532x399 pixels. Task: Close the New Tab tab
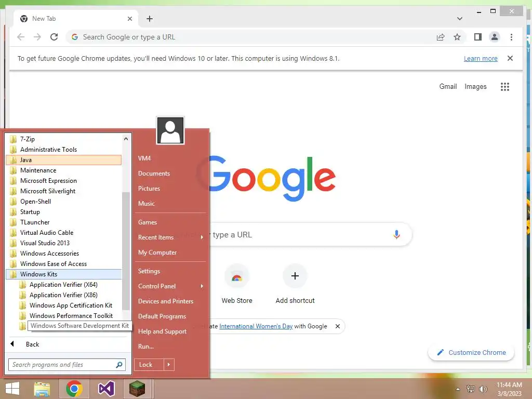click(x=129, y=19)
